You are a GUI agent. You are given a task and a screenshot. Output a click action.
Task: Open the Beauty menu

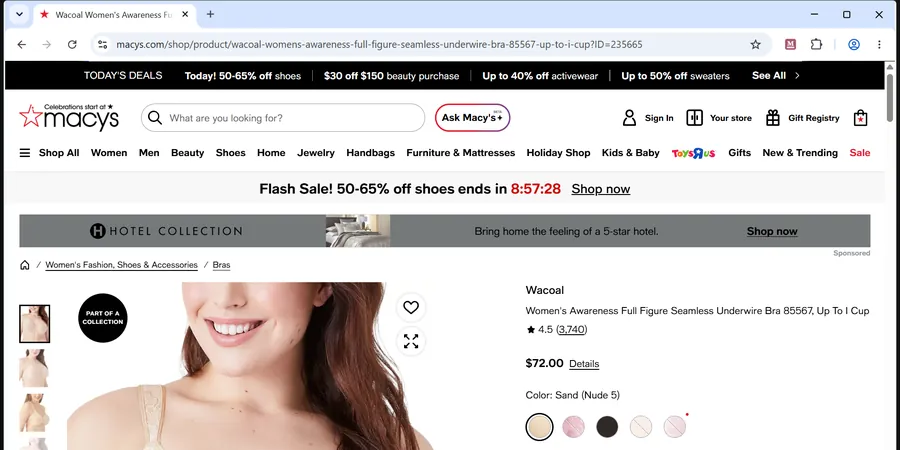[188, 153]
